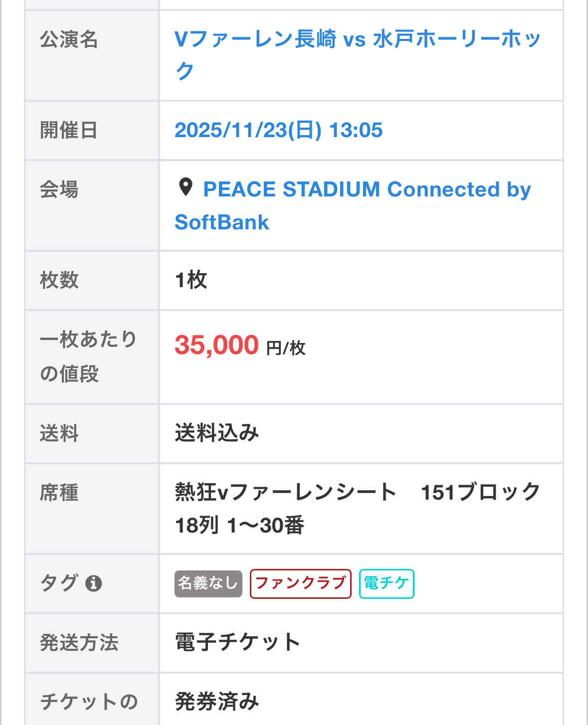588x725 pixels.
Task: Click the 発券済み ticket status text
Action: [x=217, y=702]
